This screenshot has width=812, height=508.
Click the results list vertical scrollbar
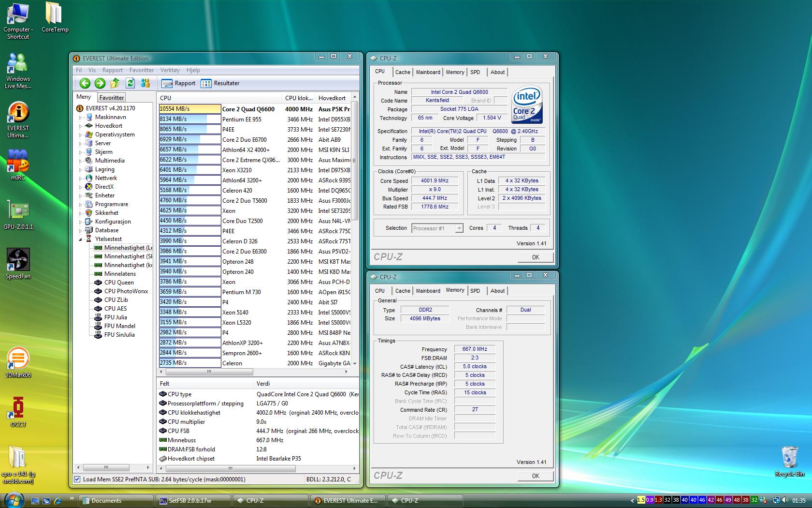[x=355, y=160]
